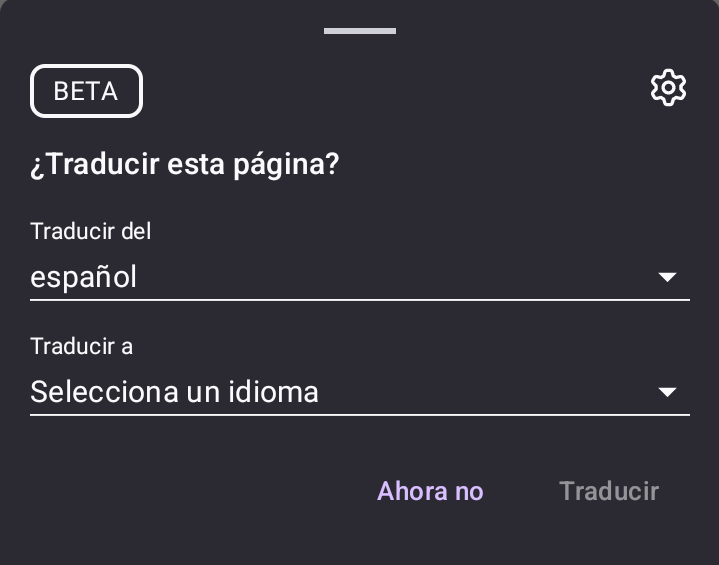Click the underline beneath español field
The height and width of the screenshot is (565, 719).
359,299
